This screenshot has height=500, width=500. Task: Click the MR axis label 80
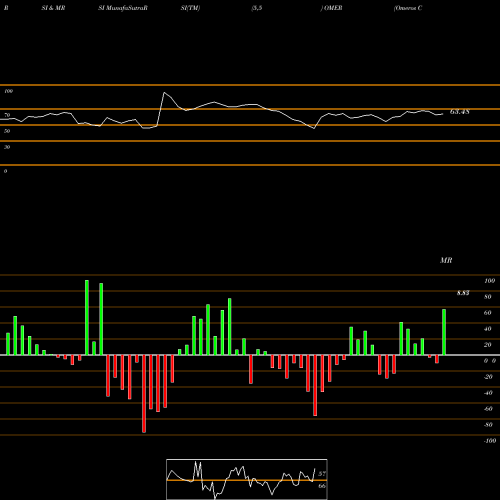coord(488,297)
